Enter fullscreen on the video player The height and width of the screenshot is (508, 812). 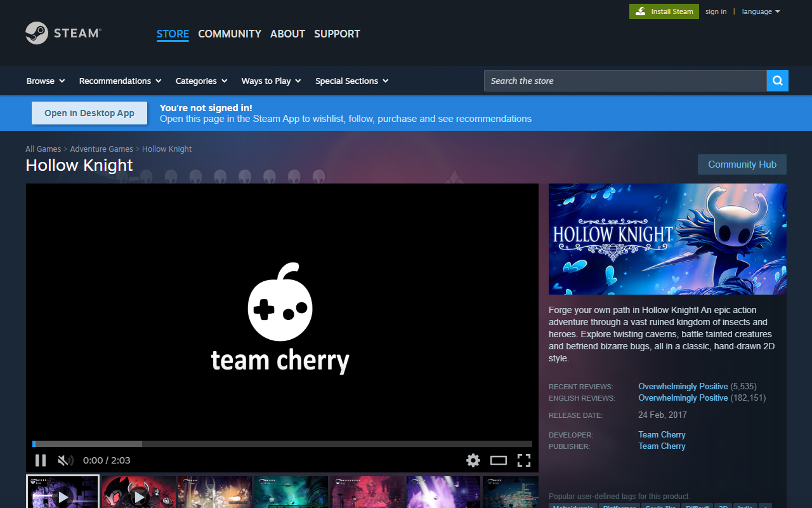click(524, 460)
